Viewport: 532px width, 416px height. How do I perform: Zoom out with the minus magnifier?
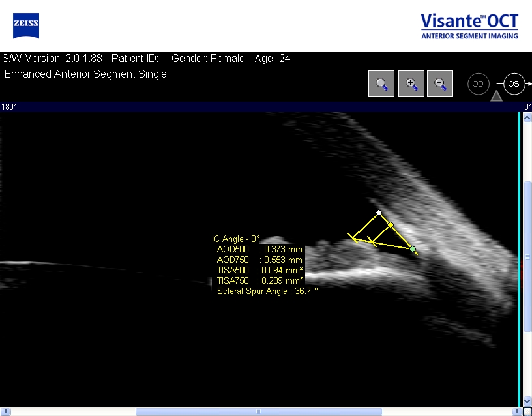tap(440, 83)
